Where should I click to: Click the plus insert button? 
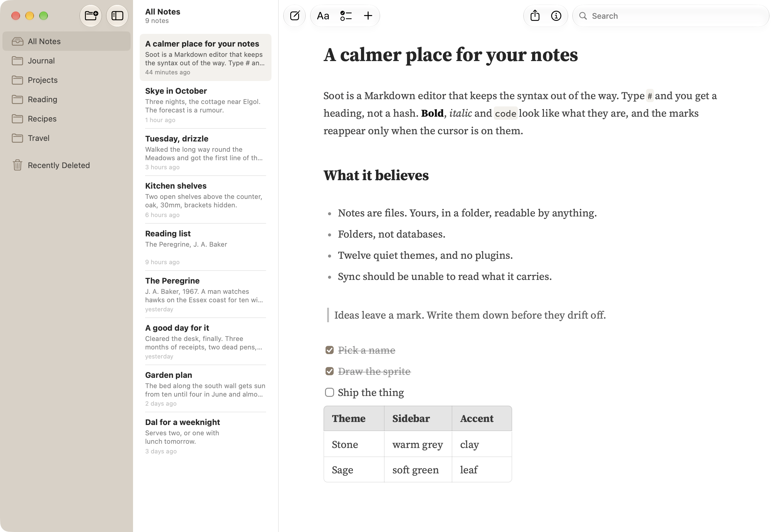coord(368,16)
